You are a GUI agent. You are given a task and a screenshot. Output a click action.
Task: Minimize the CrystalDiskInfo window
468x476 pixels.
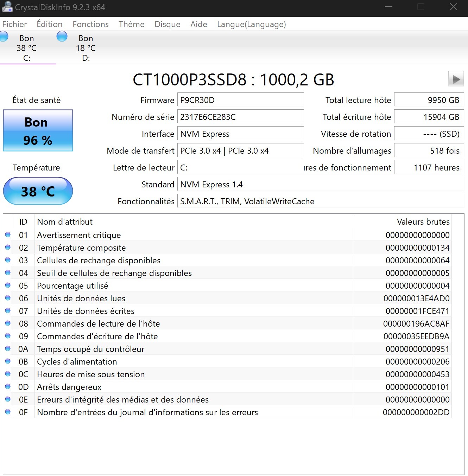tap(389, 7)
